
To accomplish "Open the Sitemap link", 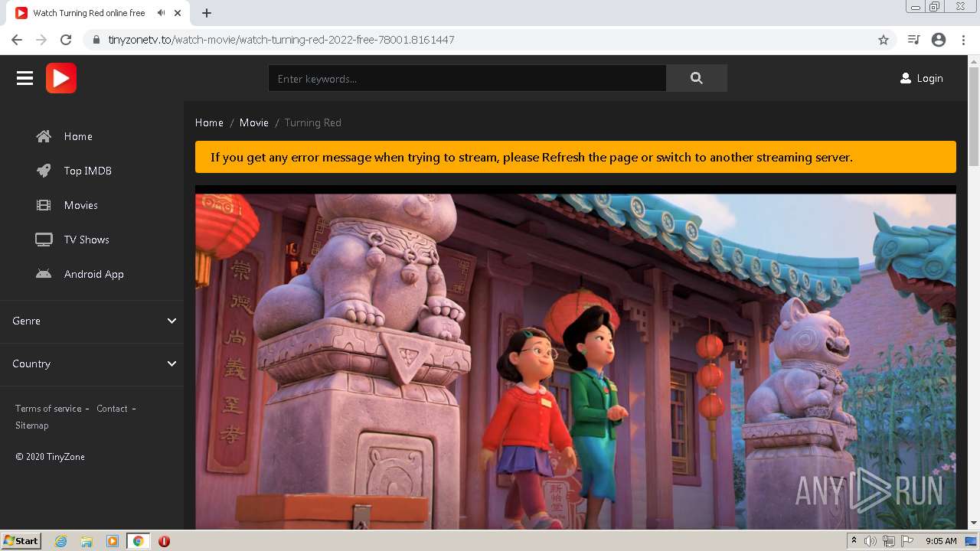I will point(32,425).
